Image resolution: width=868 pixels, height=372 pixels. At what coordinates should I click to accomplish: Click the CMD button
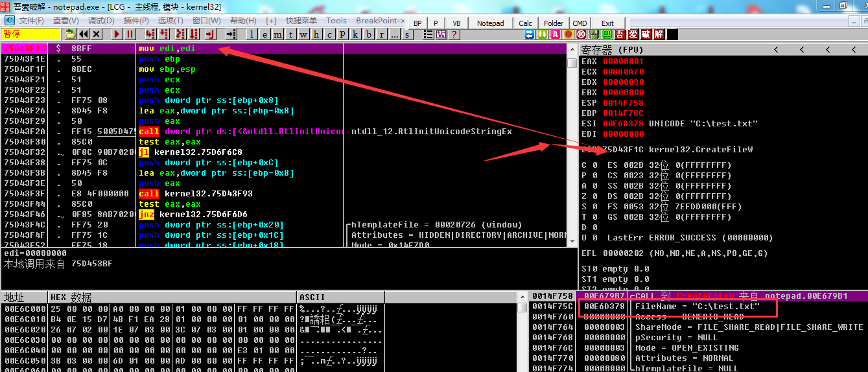pyautogui.click(x=580, y=23)
